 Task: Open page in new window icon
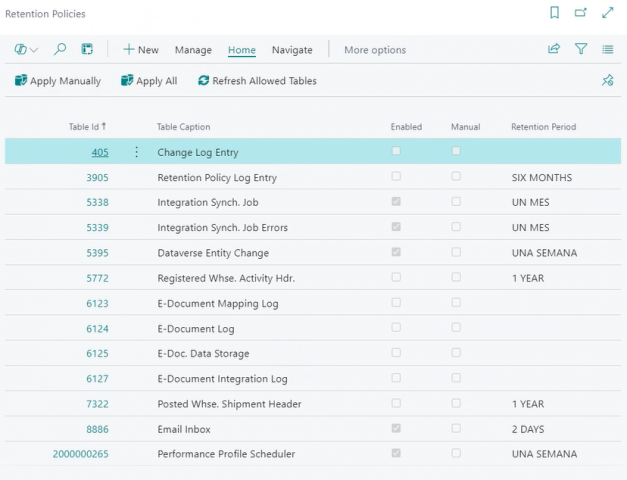pyautogui.click(x=581, y=14)
